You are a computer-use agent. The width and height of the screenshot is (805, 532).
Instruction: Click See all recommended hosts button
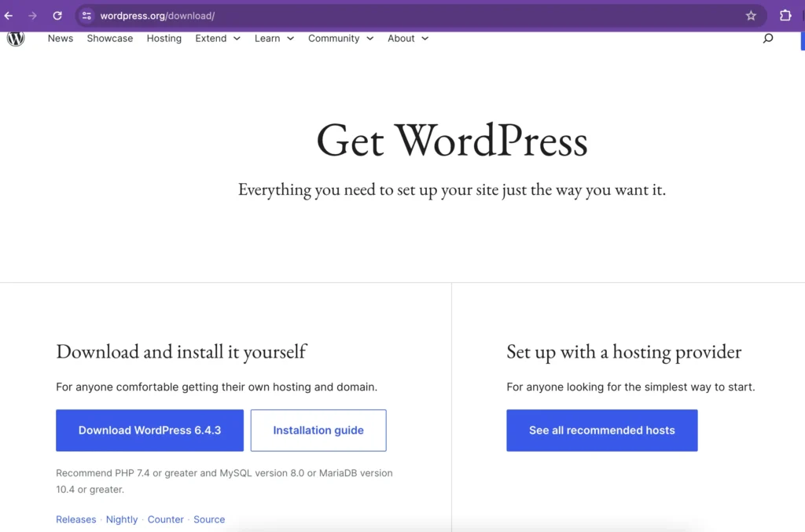click(x=602, y=431)
